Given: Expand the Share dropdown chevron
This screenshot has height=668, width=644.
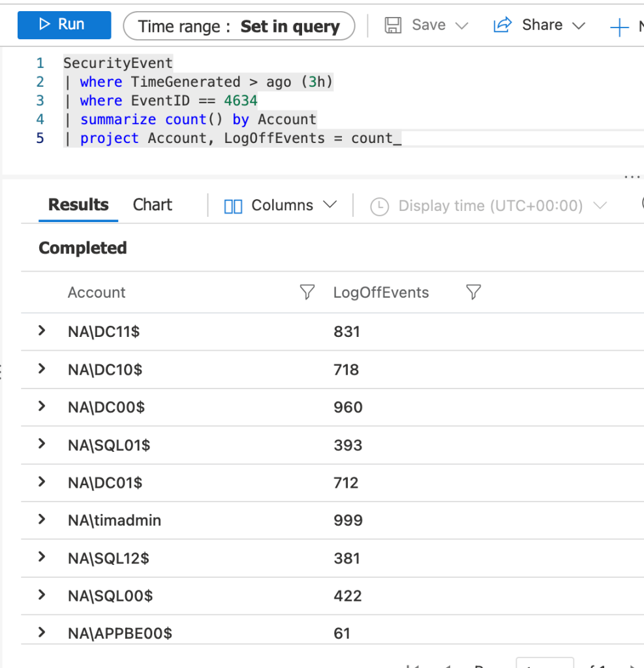Looking at the screenshot, I should tap(578, 26).
